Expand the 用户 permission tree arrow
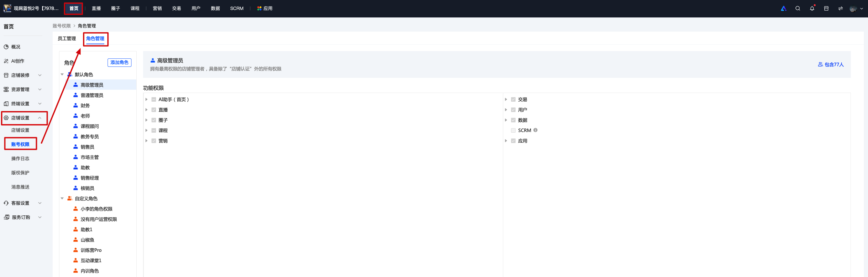The width and height of the screenshot is (868, 277). click(506, 110)
